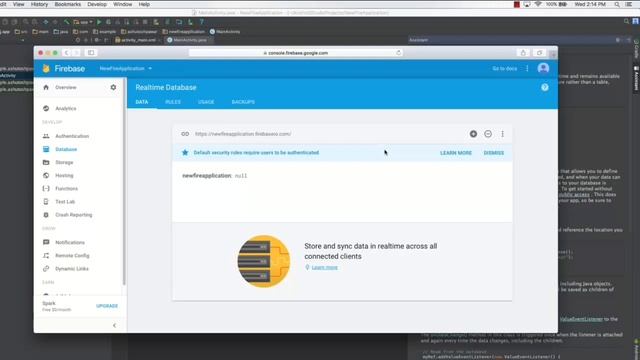Open Authentication in the sidebar

[x=72, y=136]
